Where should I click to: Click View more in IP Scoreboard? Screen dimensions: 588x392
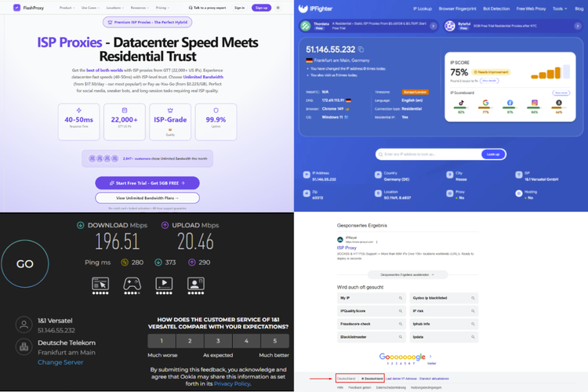(561, 93)
